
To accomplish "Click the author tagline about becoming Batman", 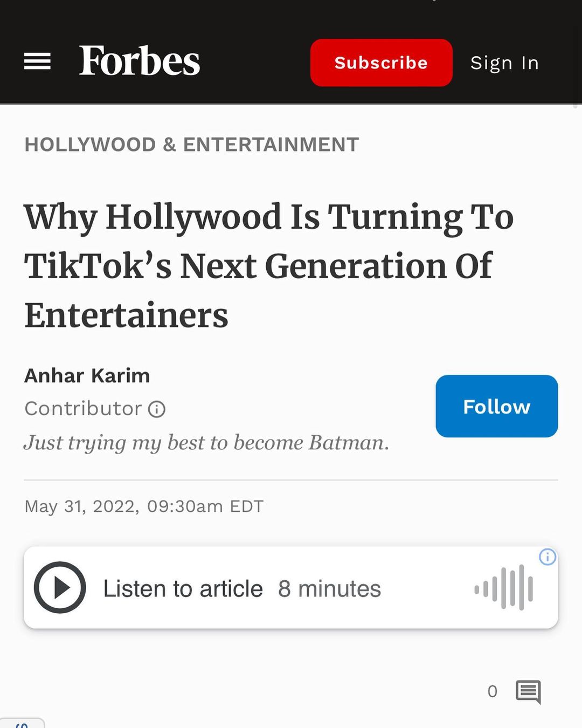I will pos(206,443).
